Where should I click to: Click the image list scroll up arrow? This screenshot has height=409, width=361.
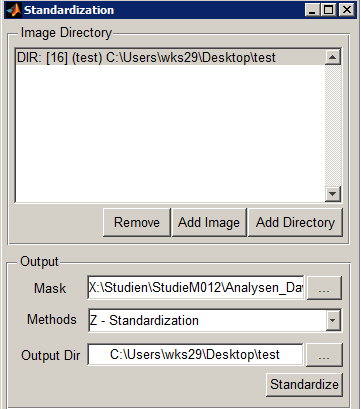[x=333, y=57]
